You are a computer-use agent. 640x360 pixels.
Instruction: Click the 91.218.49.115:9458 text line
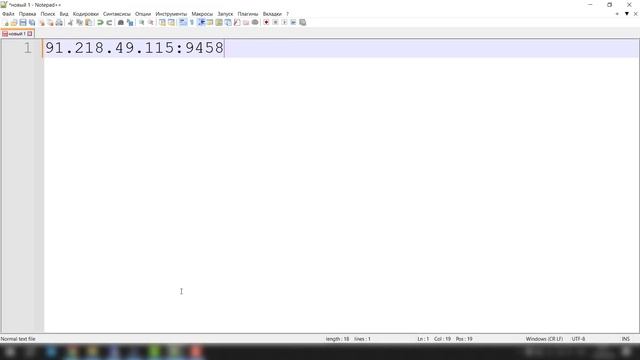134,48
